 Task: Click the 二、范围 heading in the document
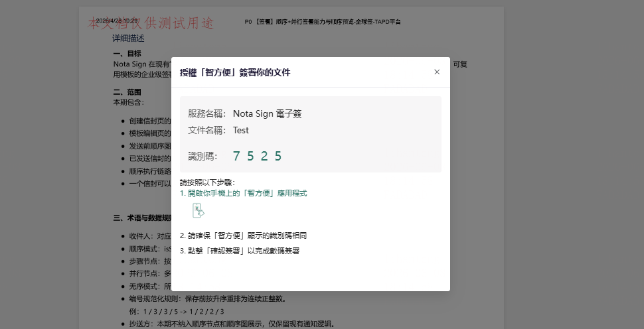[x=127, y=92]
